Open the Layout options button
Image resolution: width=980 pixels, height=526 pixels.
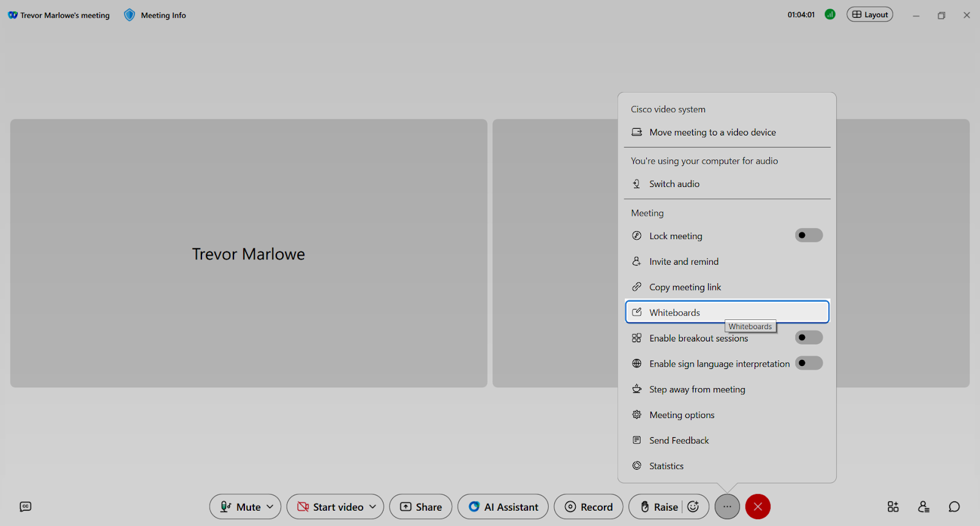point(870,15)
